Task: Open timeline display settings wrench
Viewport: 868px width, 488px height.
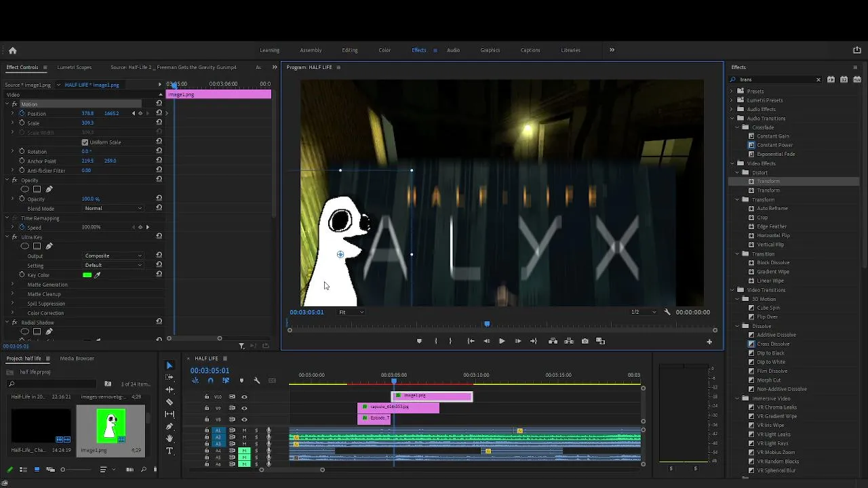Action: (x=256, y=381)
